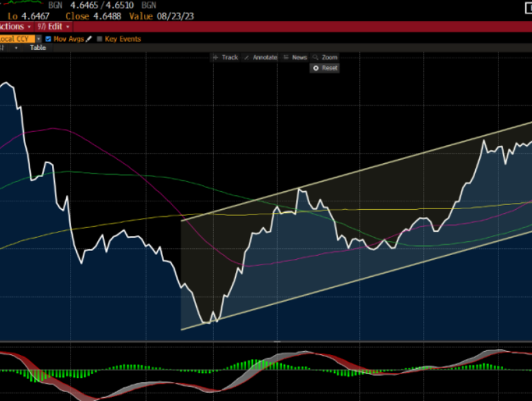Switch to the Table tab

38,48
